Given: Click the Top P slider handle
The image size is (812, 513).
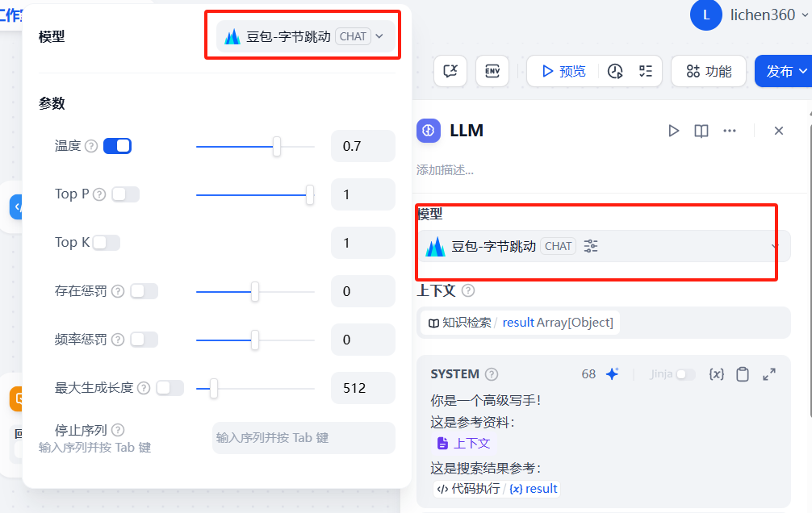Looking at the screenshot, I should pos(310,195).
